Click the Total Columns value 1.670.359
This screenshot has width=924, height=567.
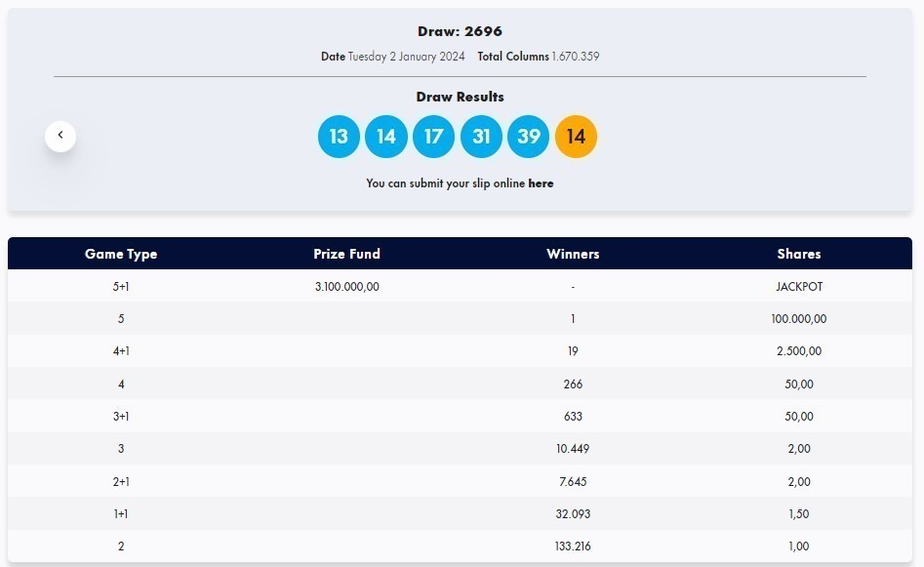(575, 57)
